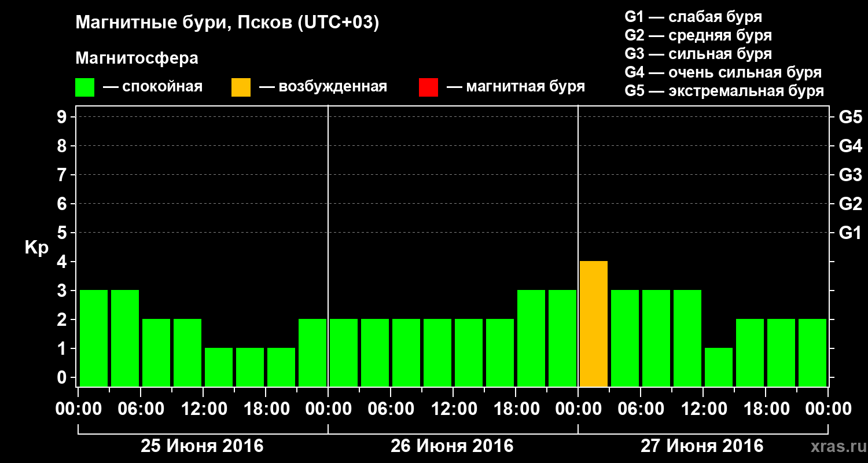Viewport: 868px width, 463px height.
Task: Select the orange Kp 4 bar on 27 June
Action: pos(594,324)
